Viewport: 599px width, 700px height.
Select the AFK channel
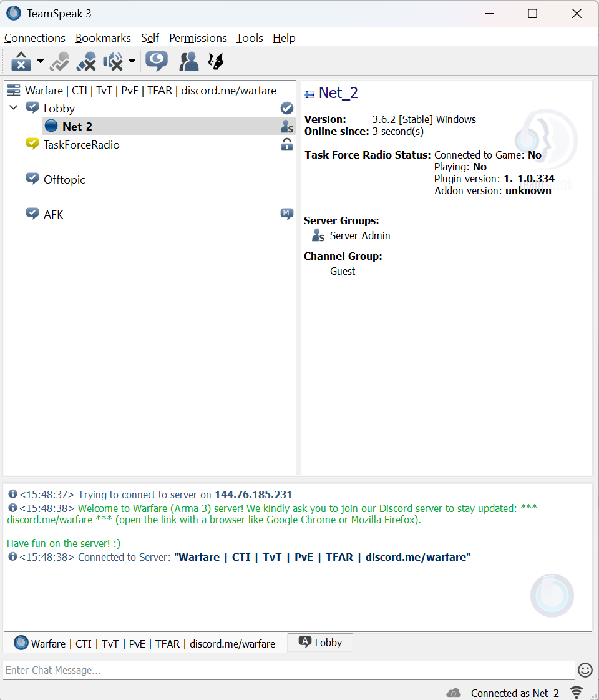[x=54, y=214]
